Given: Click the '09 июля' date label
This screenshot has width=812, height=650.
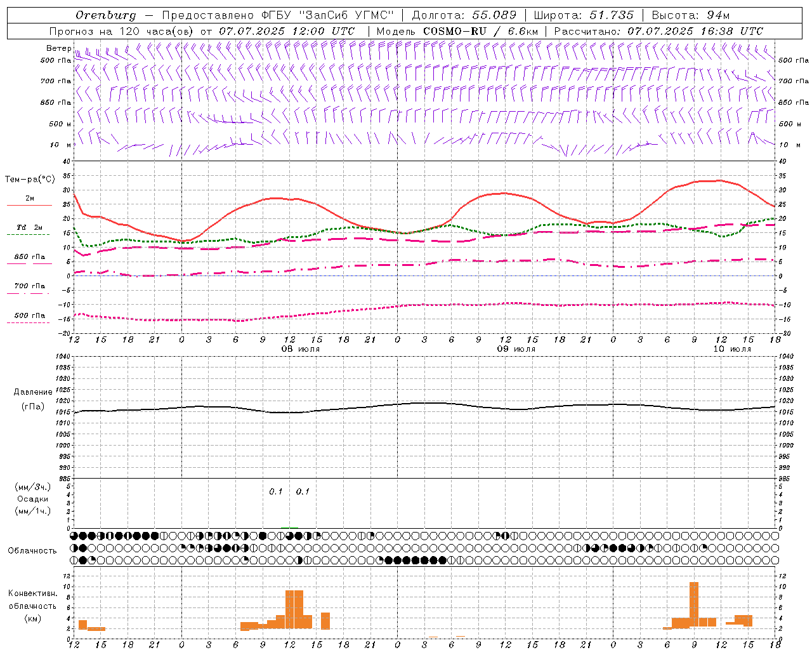Looking at the screenshot, I should pyautogui.click(x=516, y=349).
